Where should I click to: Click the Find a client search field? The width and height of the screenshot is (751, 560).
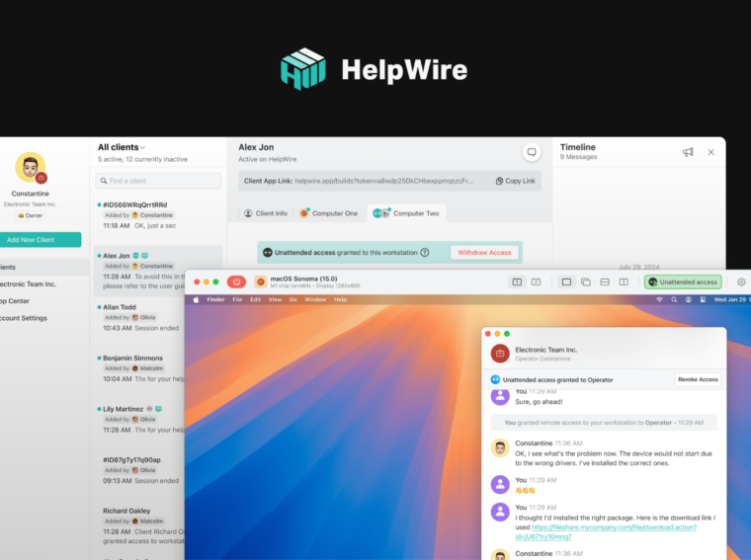pos(158,181)
